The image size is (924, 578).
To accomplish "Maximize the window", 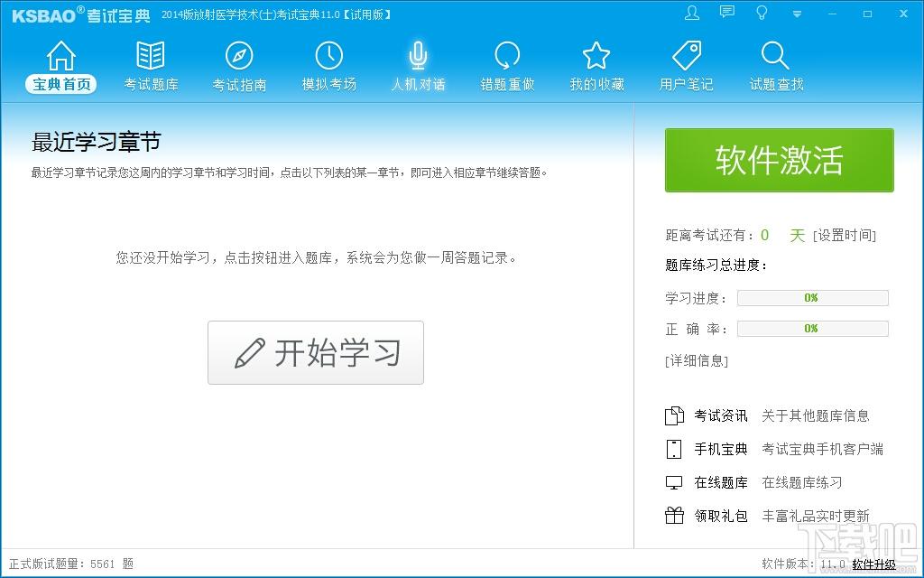I will 867,14.
